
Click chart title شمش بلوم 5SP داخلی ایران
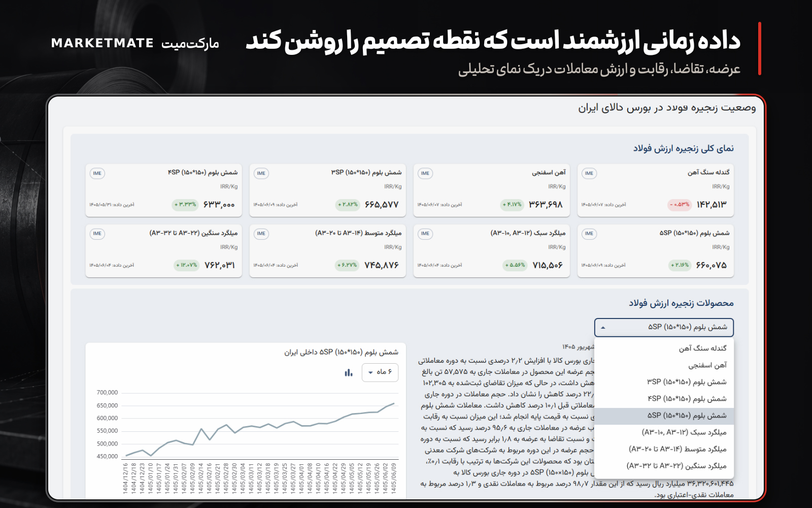(341, 352)
